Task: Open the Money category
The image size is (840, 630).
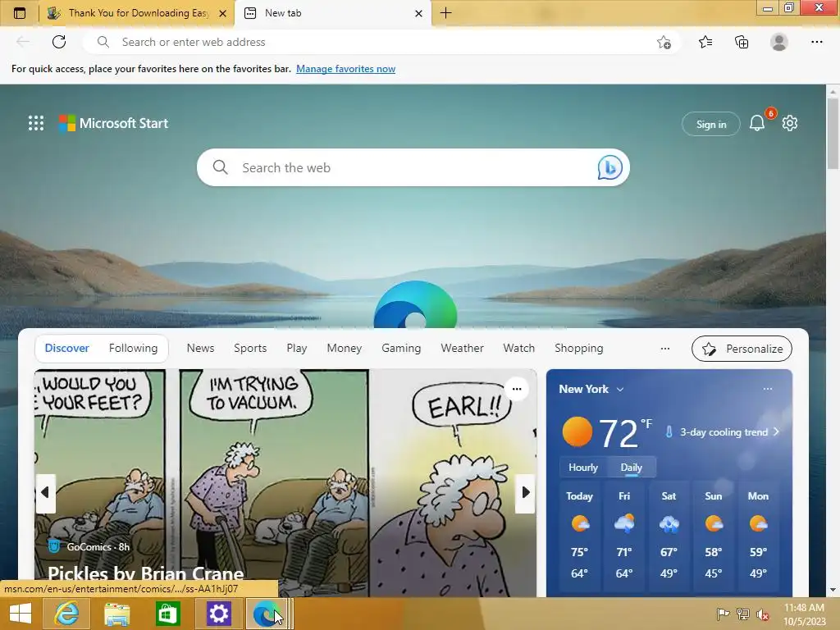Action: (344, 348)
